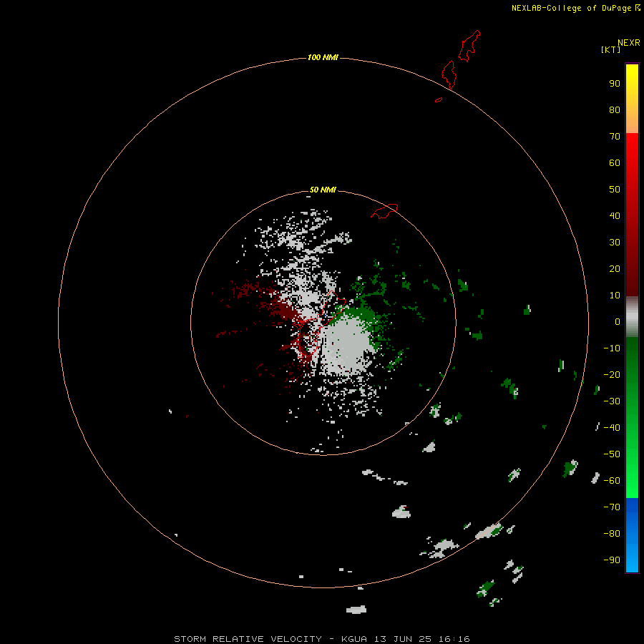
Task: Click the positive 10 value on the velocity scale
Action: point(615,296)
